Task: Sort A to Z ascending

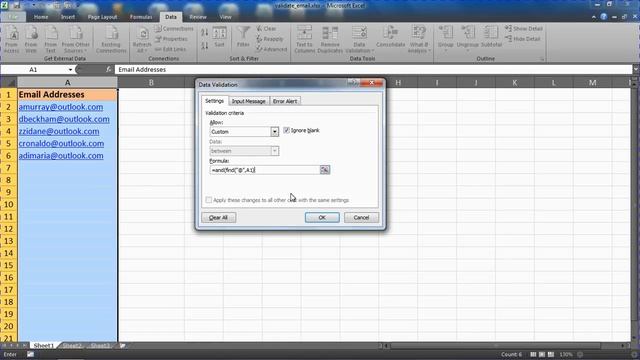Action: [x=204, y=32]
